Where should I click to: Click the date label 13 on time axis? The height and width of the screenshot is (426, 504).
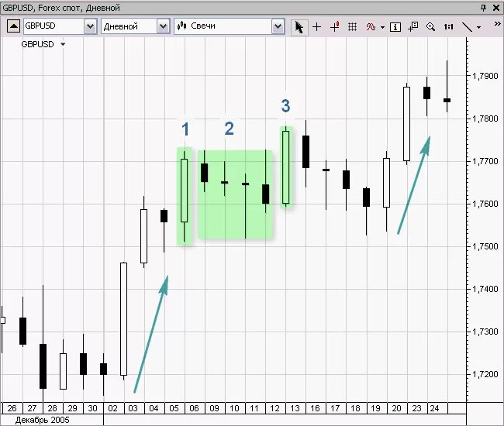(295, 408)
